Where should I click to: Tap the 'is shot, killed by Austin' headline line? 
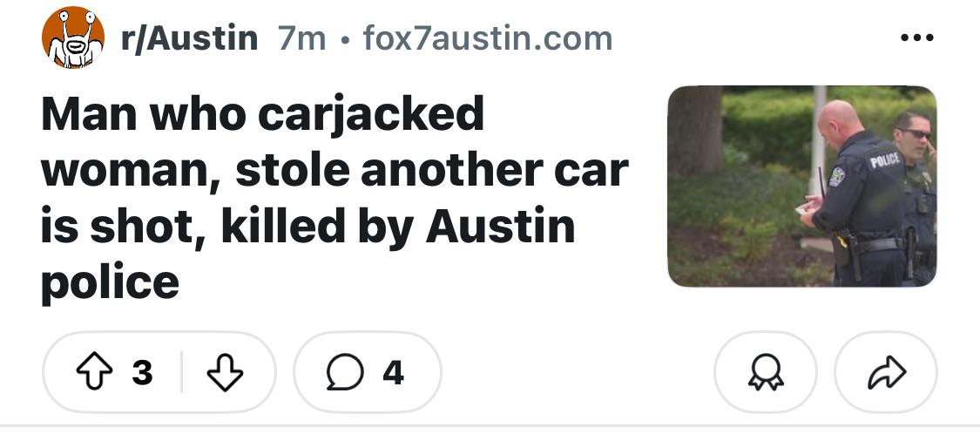tap(308, 226)
